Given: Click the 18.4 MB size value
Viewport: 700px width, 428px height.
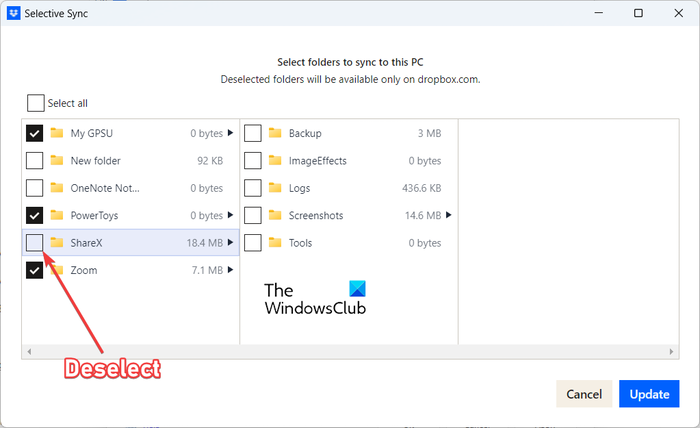Looking at the screenshot, I should tap(204, 243).
